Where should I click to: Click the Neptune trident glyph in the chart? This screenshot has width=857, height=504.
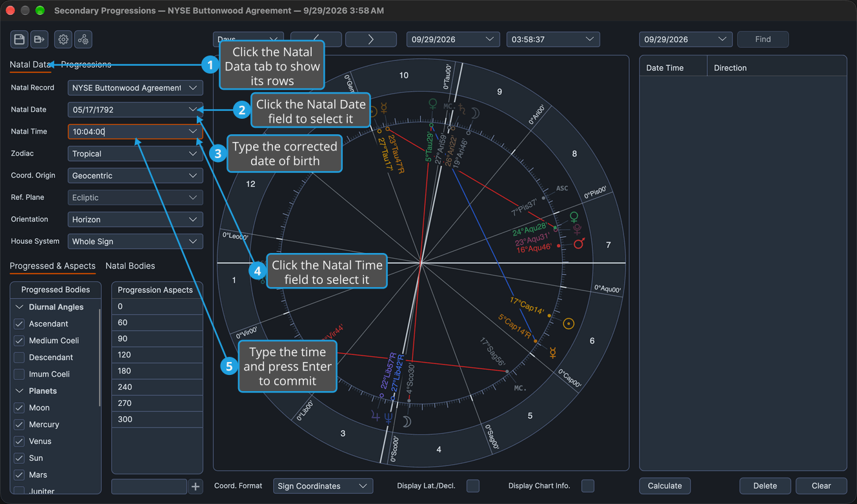(x=388, y=418)
